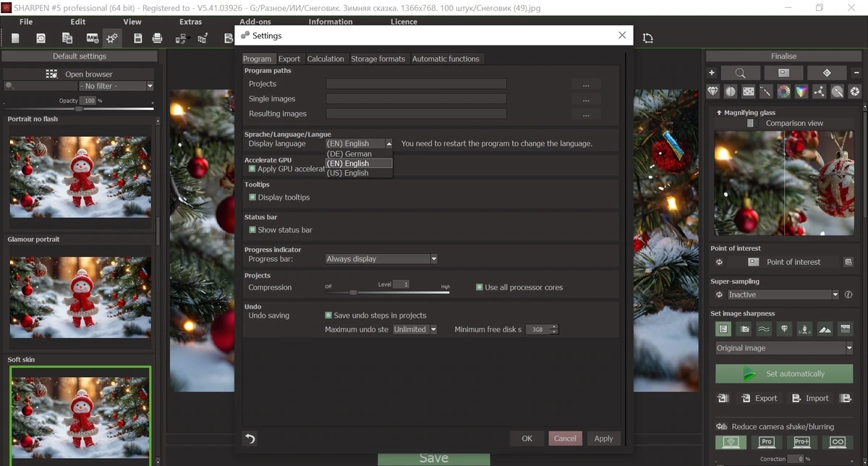The image size is (868, 466).
Task: Click the reset arrow in Settings dialog
Action: [x=250, y=439]
